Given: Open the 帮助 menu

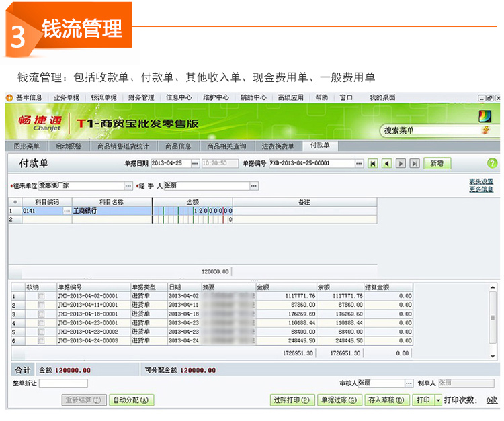Looking at the screenshot, I should (x=321, y=97).
